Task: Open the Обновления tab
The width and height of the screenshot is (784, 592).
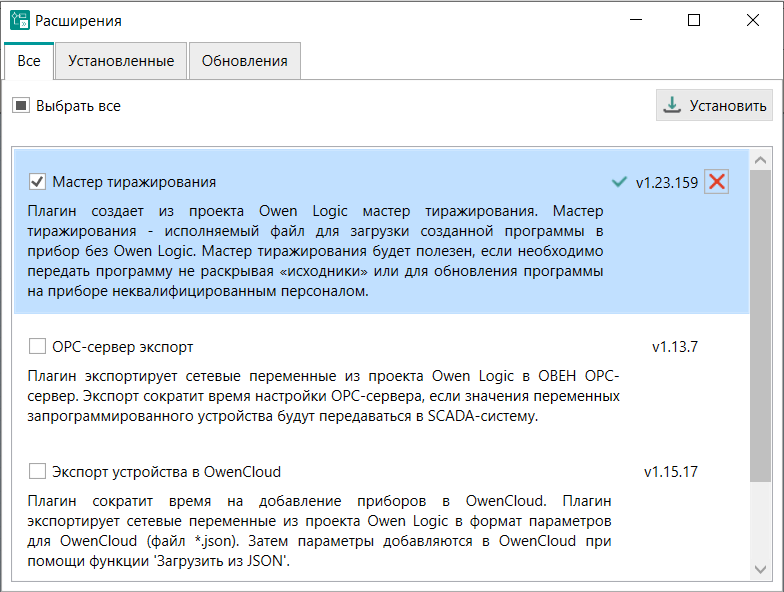Action: pos(244,61)
